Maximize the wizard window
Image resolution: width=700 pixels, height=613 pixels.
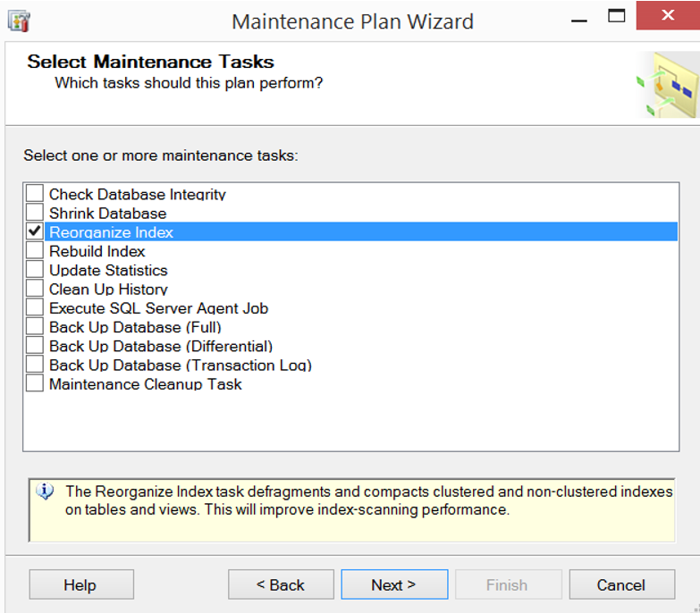pos(616,15)
